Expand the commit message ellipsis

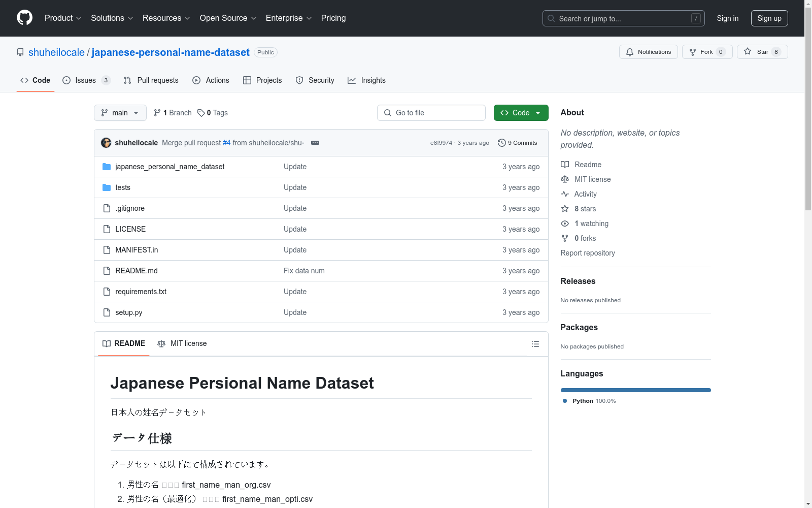tap(315, 143)
